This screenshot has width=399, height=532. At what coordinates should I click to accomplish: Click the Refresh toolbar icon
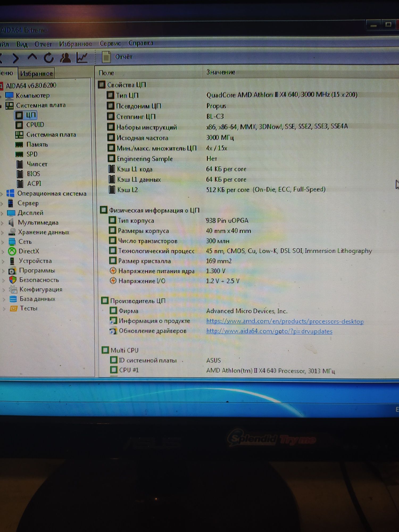point(49,58)
